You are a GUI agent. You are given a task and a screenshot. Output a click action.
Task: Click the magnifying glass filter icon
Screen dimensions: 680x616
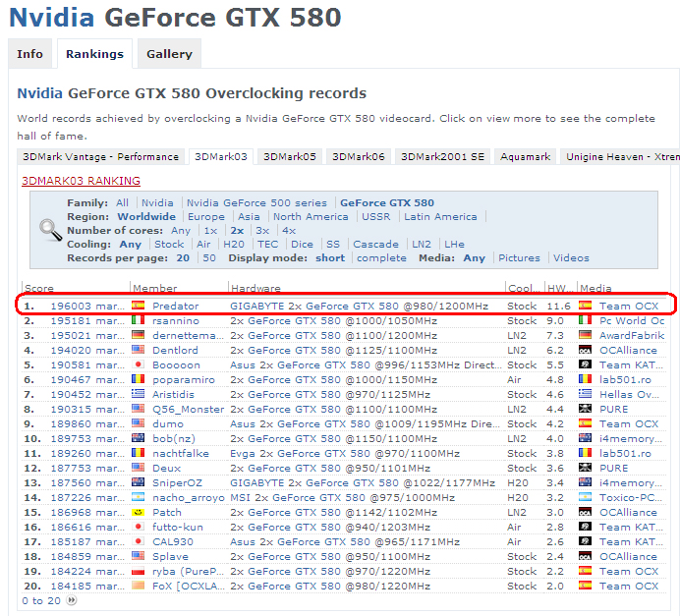[49, 231]
